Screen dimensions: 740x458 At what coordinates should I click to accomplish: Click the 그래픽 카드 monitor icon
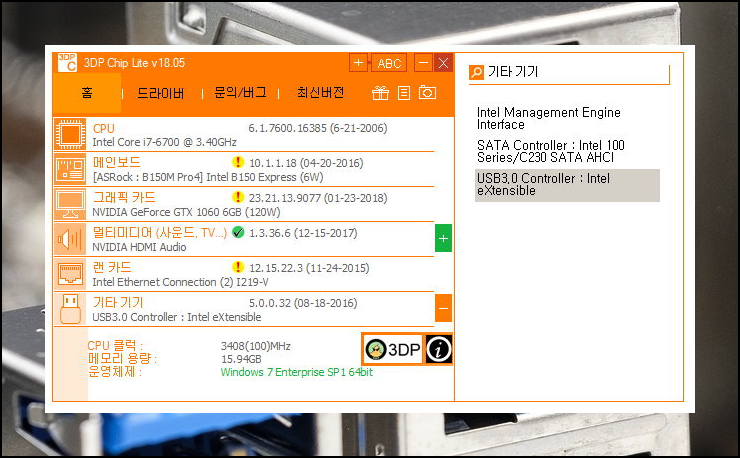(70, 204)
